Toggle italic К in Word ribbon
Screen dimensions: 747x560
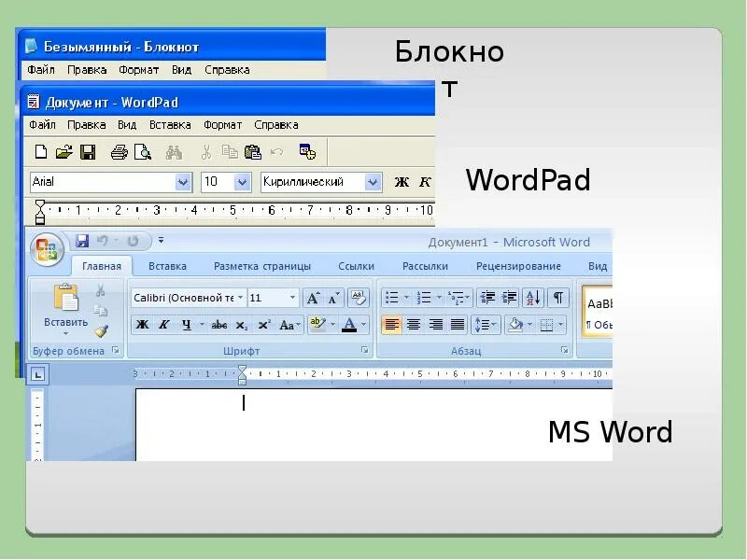164,325
